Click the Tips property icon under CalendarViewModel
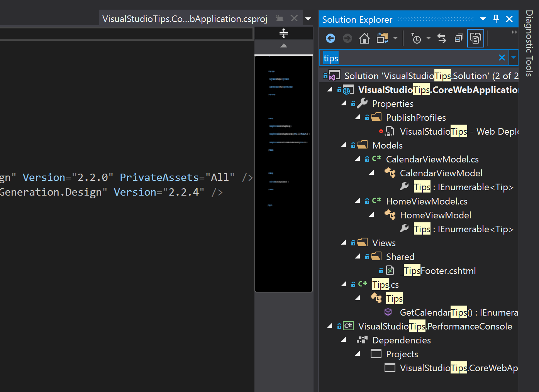The height and width of the screenshot is (392, 539). coord(404,186)
